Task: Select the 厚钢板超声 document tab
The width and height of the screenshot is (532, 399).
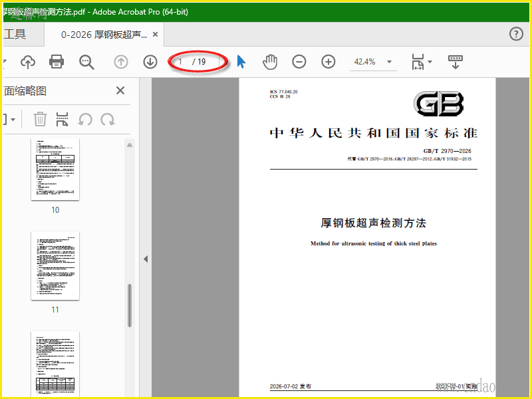Action: 104,35
